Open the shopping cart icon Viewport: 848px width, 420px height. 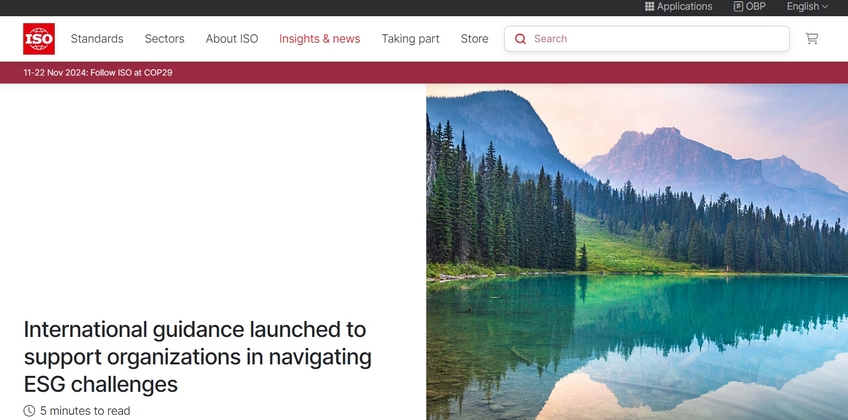(811, 39)
